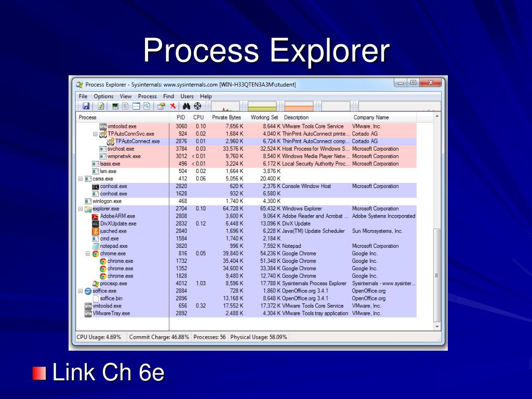532x399 pixels.
Task: Open the Options menu
Action: pos(103,96)
